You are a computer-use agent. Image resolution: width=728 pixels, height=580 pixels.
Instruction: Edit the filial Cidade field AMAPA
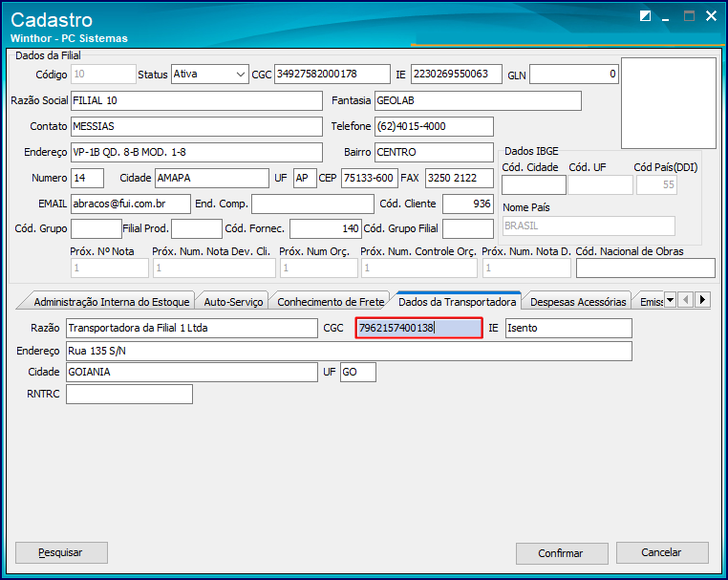pyautogui.click(x=212, y=179)
